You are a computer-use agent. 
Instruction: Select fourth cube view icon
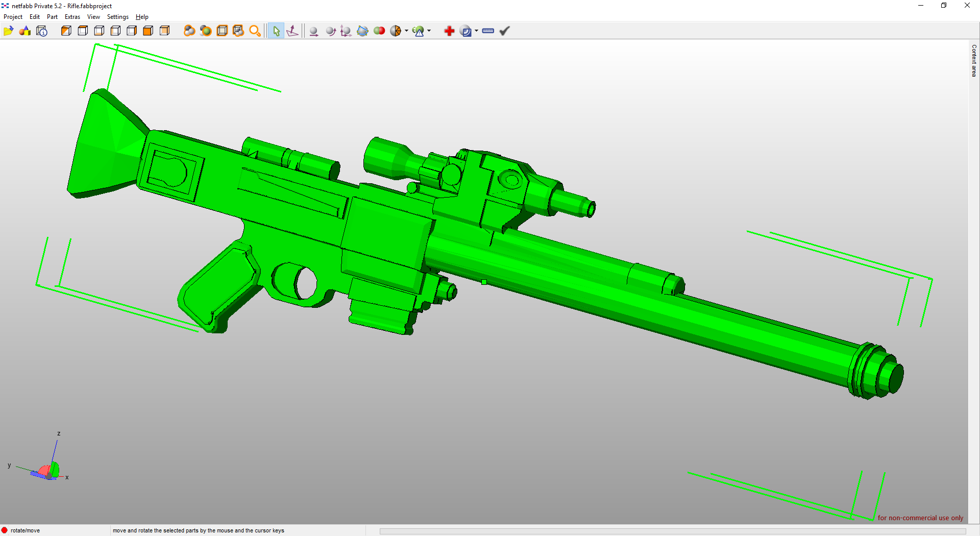(x=115, y=31)
